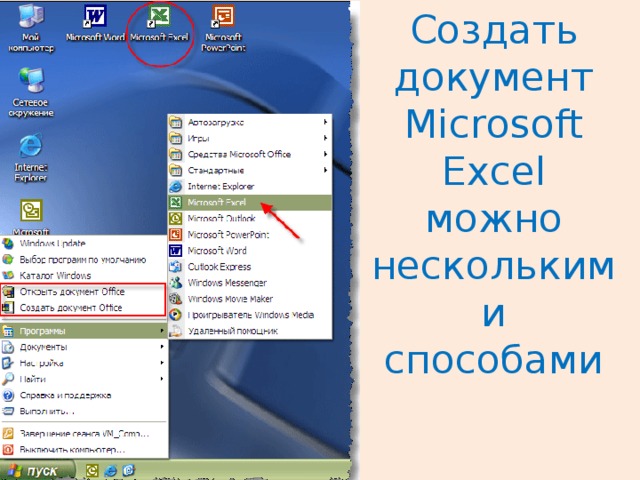The image size is (640, 480).
Task: Select Microsoft Excel in the Programs submenu
Action: point(249,202)
